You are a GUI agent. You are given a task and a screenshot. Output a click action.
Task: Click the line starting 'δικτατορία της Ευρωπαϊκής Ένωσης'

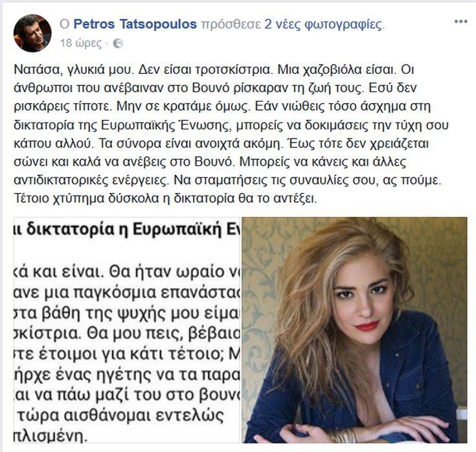point(231,125)
